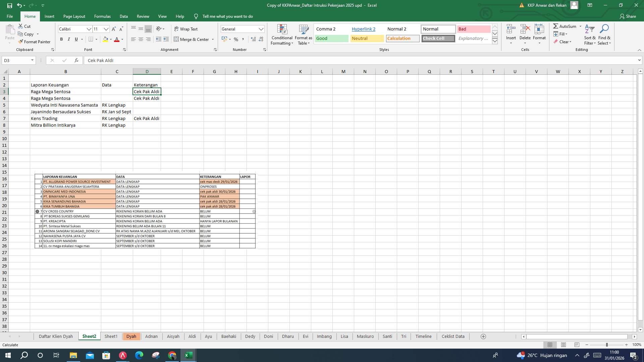Toggle italic formatting
Screen dimensions: 644x362
[x=69, y=39]
